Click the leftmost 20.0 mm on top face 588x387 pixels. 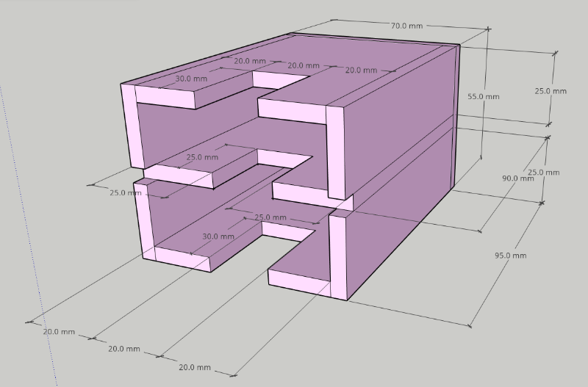click(250, 61)
